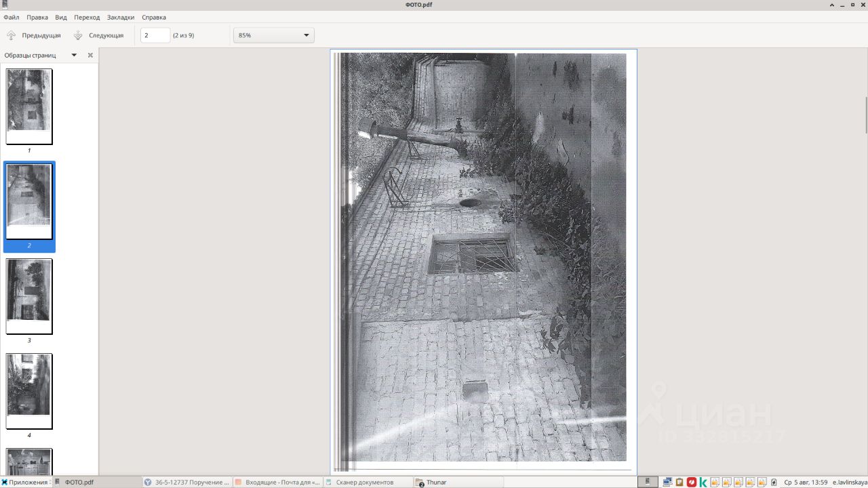Select page 3 thumbnail
Image resolution: width=868 pixels, height=488 pixels.
click(x=29, y=296)
